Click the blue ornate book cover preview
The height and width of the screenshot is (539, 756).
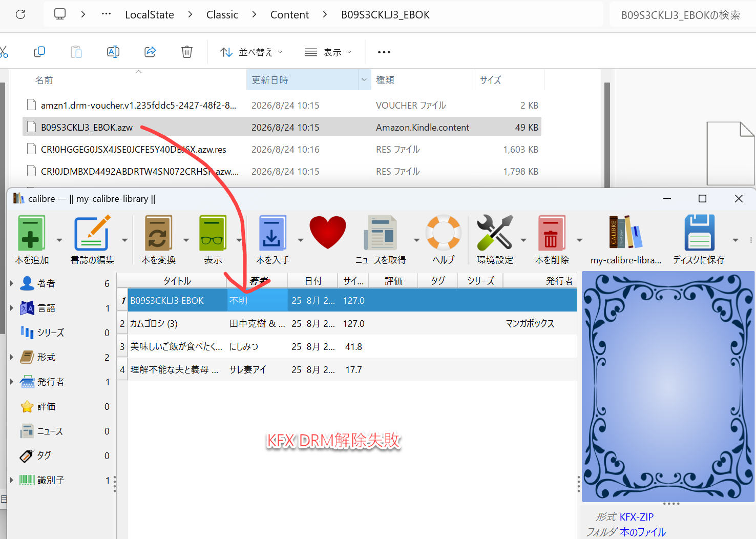pos(668,386)
